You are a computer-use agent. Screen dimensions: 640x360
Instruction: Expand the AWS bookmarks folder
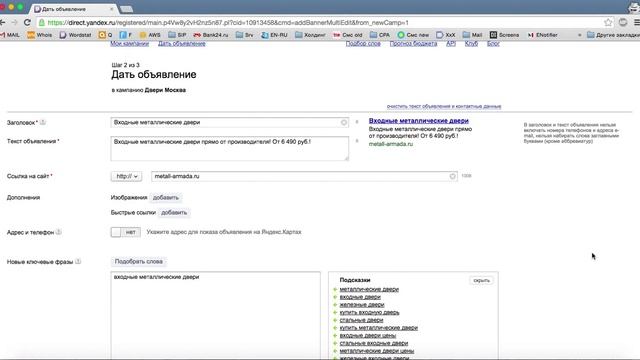150,35
